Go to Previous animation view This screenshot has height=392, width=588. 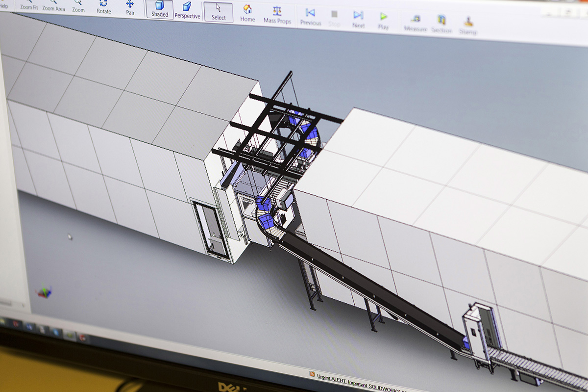pyautogui.click(x=310, y=17)
